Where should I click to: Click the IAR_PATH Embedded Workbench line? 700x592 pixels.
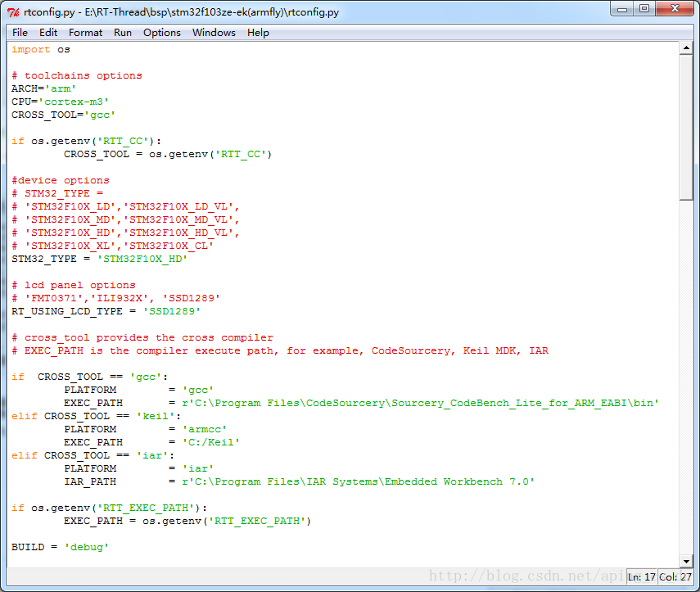coord(299,481)
